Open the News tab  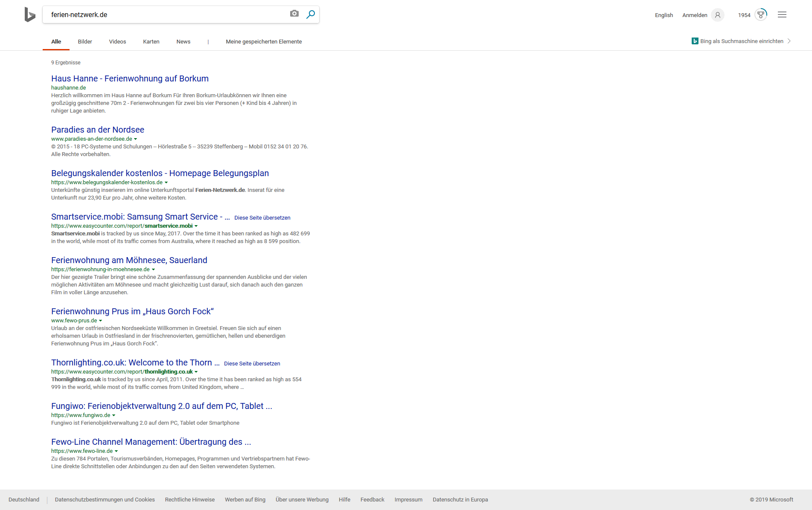tap(183, 41)
